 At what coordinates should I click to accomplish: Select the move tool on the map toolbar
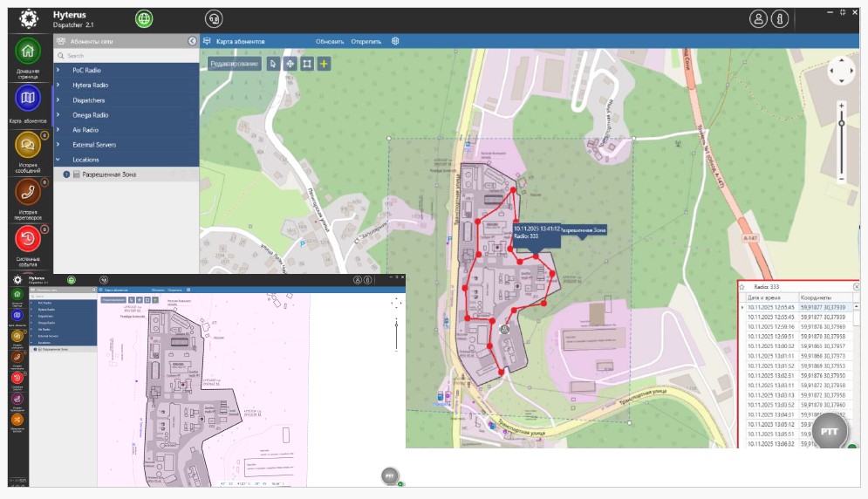(x=290, y=64)
